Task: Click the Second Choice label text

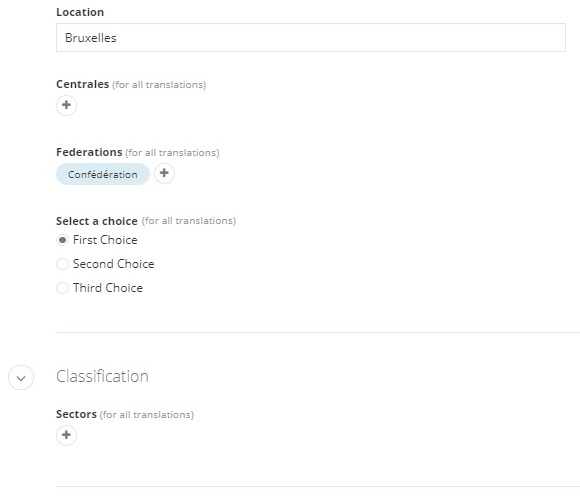Action: pyautogui.click(x=114, y=264)
